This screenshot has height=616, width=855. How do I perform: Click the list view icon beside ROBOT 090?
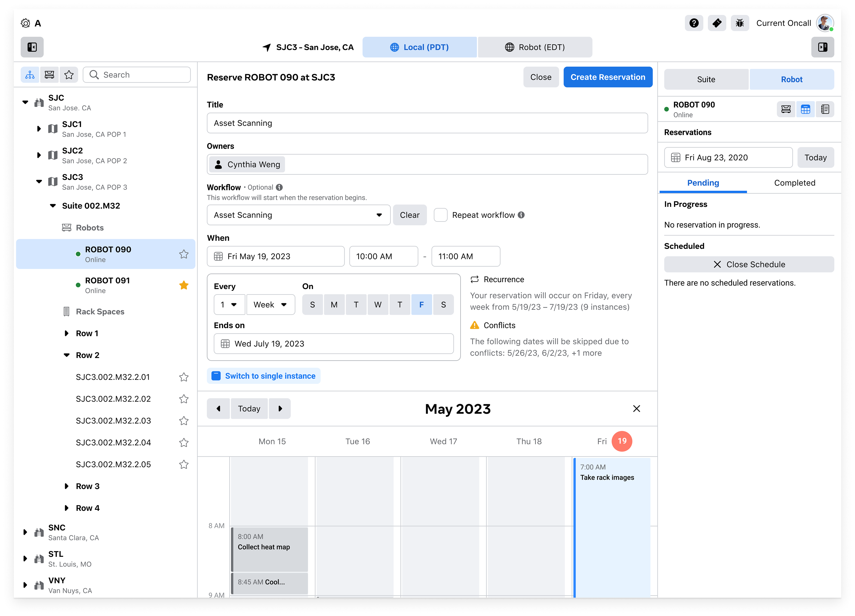825,109
